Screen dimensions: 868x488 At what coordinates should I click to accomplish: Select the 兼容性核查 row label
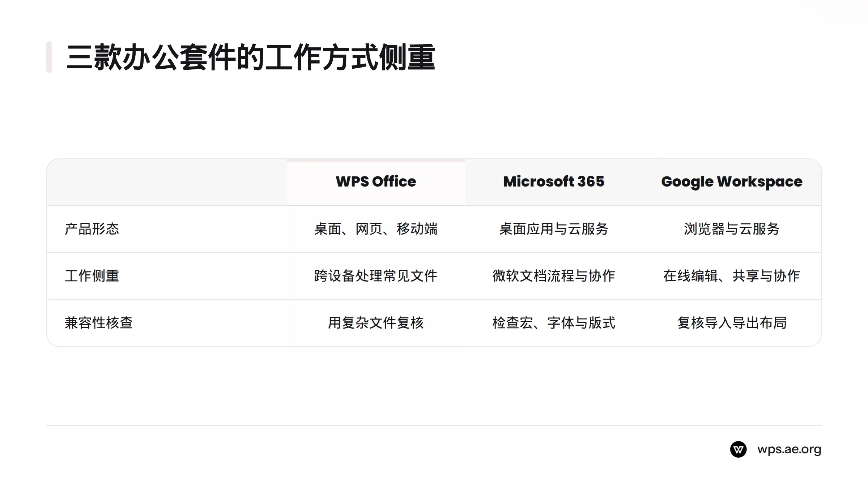[x=99, y=323]
